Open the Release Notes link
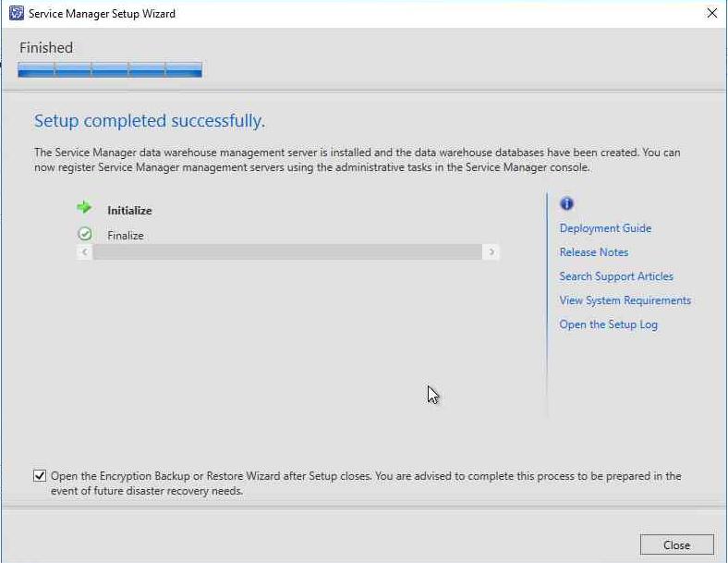The height and width of the screenshot is (563, 728). point(594,252)
